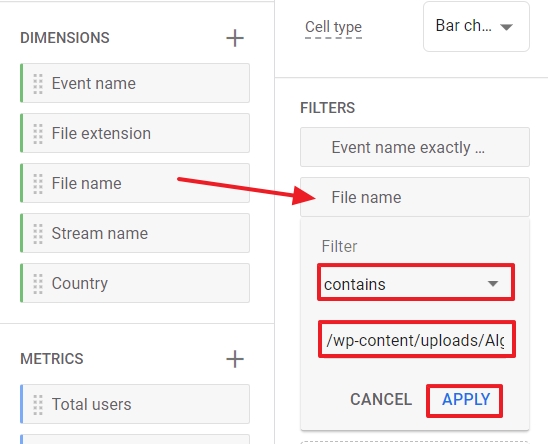This screenshot has width=548, height=444.
Task: Click the contains dropdown arrow
Action: (x=493, y=284)
